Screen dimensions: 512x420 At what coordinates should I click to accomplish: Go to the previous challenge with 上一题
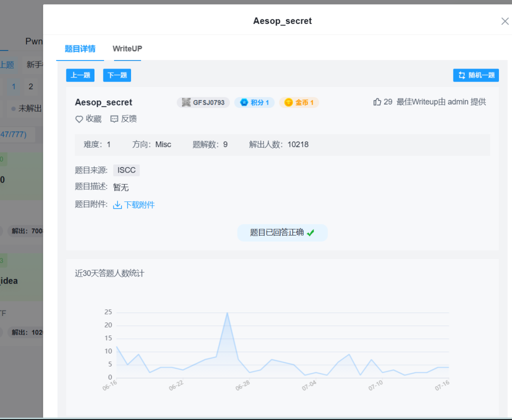click(80, 75)
